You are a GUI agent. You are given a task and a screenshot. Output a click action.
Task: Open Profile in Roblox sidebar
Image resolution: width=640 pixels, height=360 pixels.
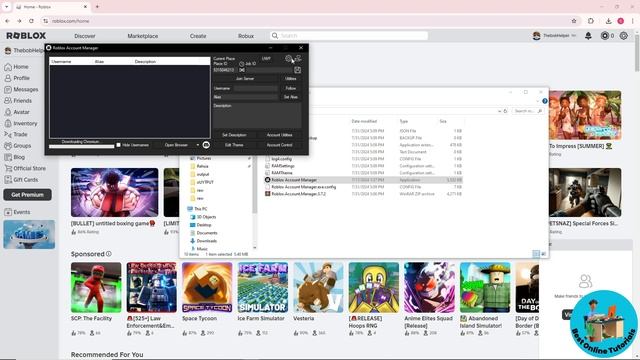pyautogui.click(x=17, y=78)
